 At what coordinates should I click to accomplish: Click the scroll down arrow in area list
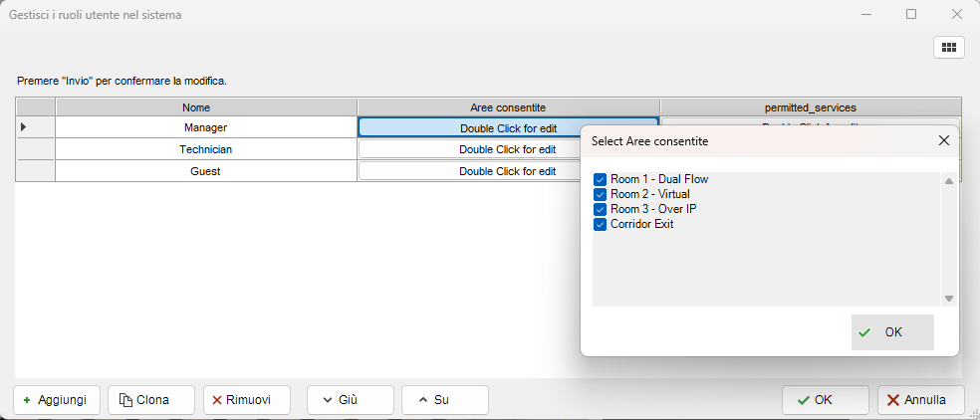click(949, 298)
